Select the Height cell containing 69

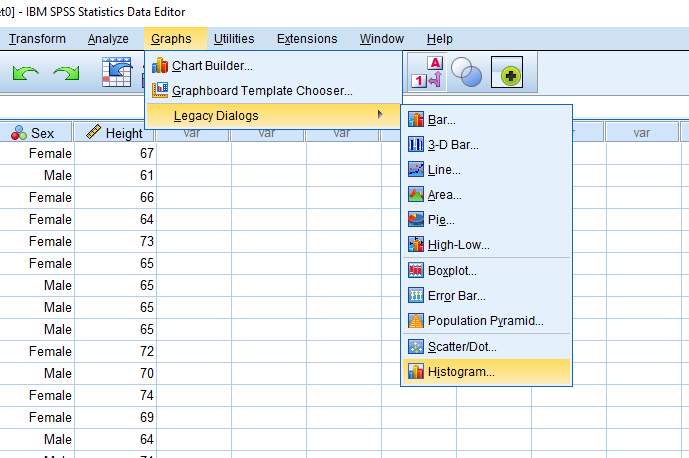click(116, 417)
